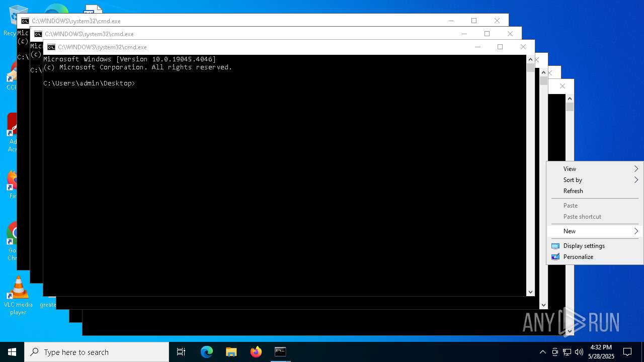The width and height of the screenshot is (644, 362).
Task: Click the Microsoft Windows version line
Action: coord(129,59)
